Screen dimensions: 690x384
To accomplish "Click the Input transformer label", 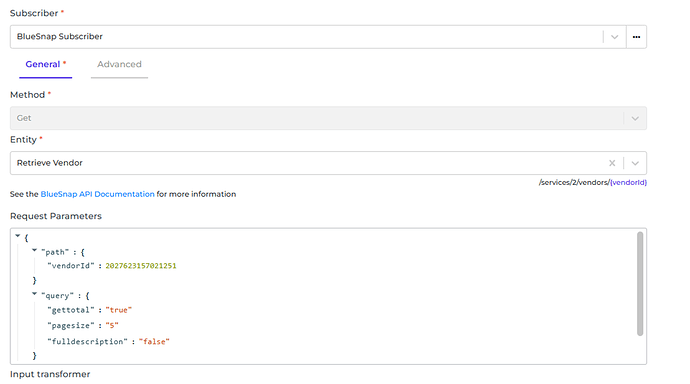I will 50,374.
